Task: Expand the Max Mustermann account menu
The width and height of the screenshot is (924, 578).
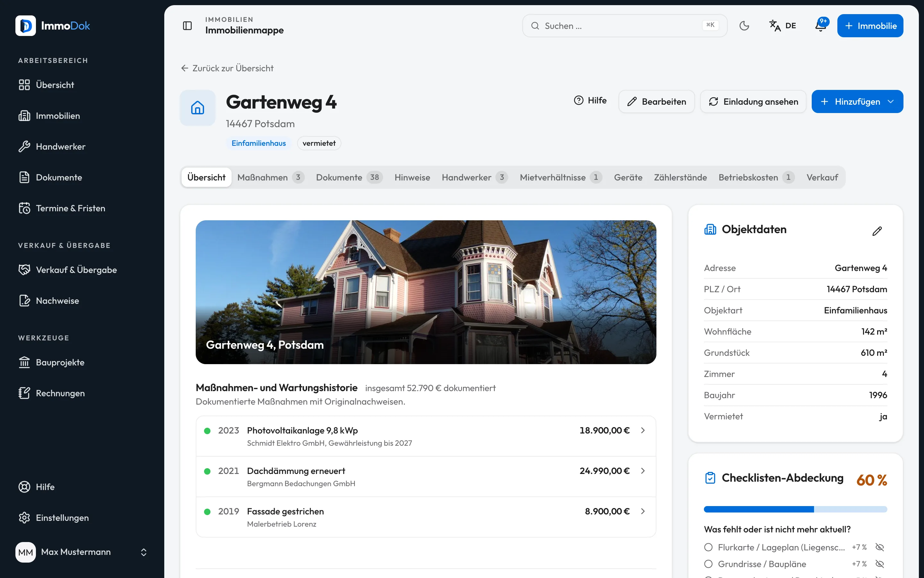Action: coord(143,552)
